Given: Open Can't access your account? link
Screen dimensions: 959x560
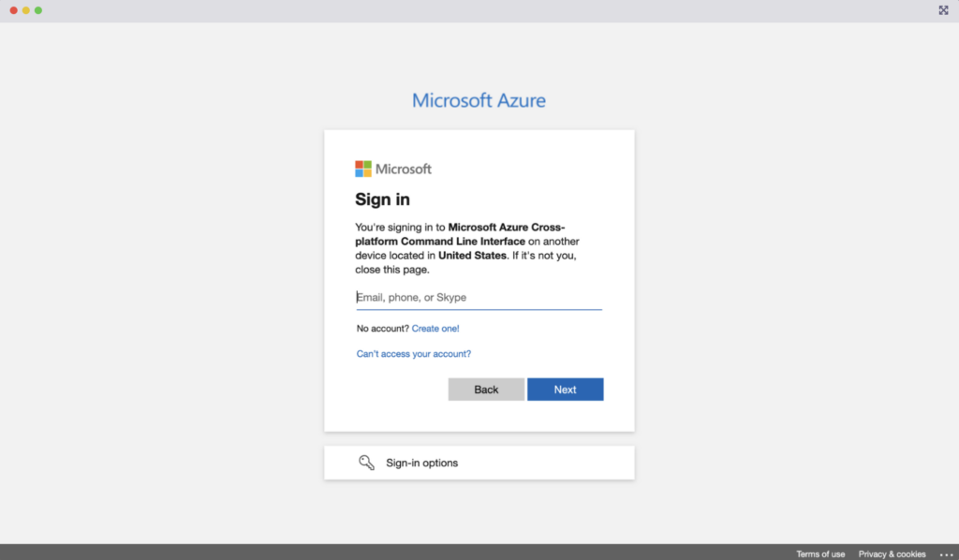Looking at the screenshot, I should click(413, 354).
